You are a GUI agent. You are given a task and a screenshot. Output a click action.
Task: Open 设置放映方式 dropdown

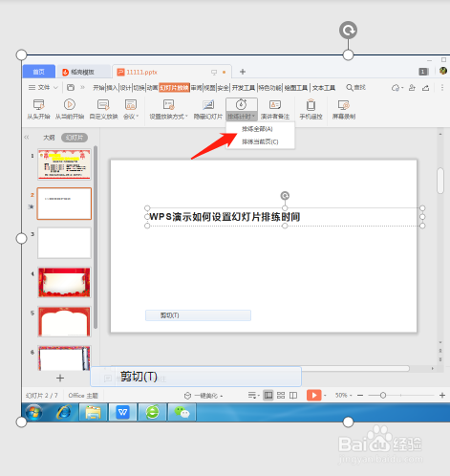coord(169,109)
